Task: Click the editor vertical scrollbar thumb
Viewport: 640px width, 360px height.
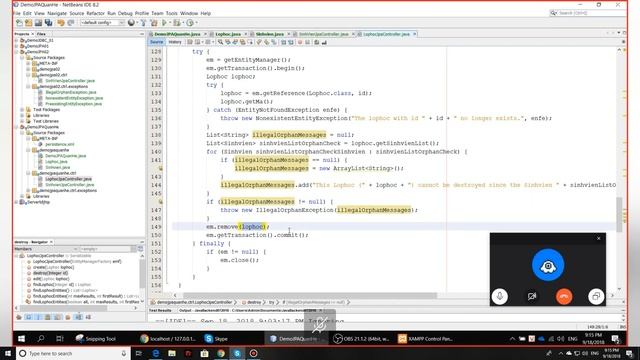Action: [619, 215]
